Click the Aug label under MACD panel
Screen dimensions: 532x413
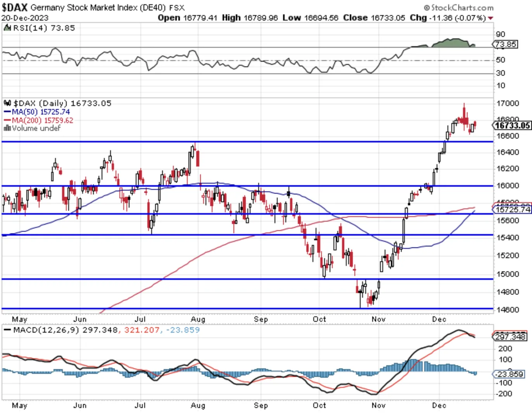coord(198,405)
